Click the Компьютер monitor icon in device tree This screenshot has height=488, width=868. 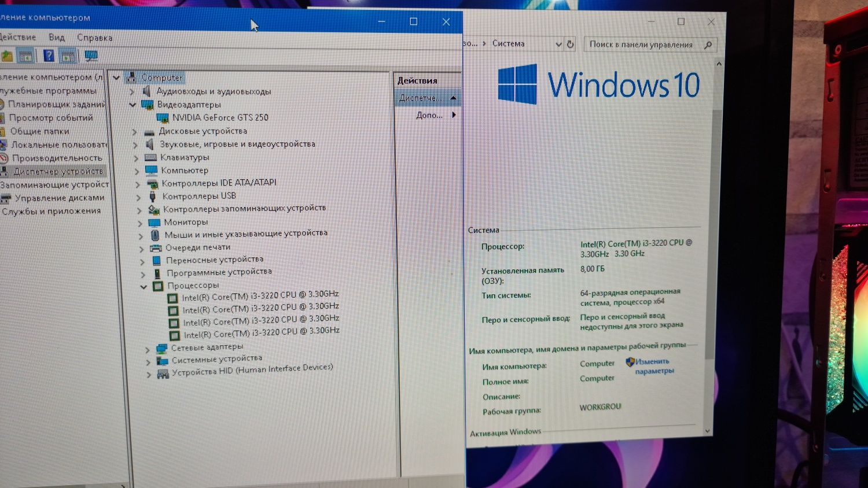click(152, 170)
